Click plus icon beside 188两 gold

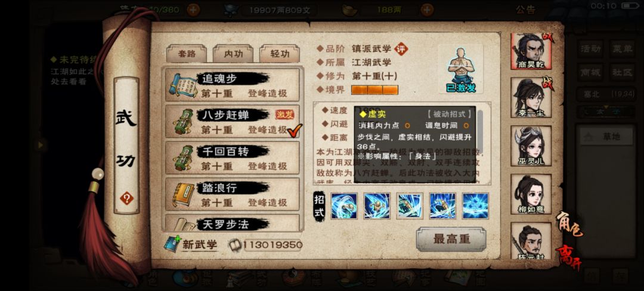[427, 10]
